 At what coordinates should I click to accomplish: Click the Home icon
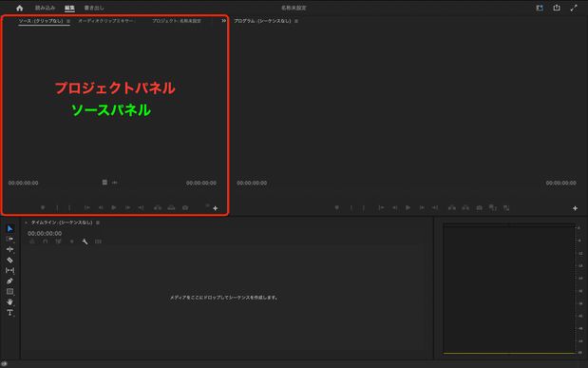[x=20, y=8]
